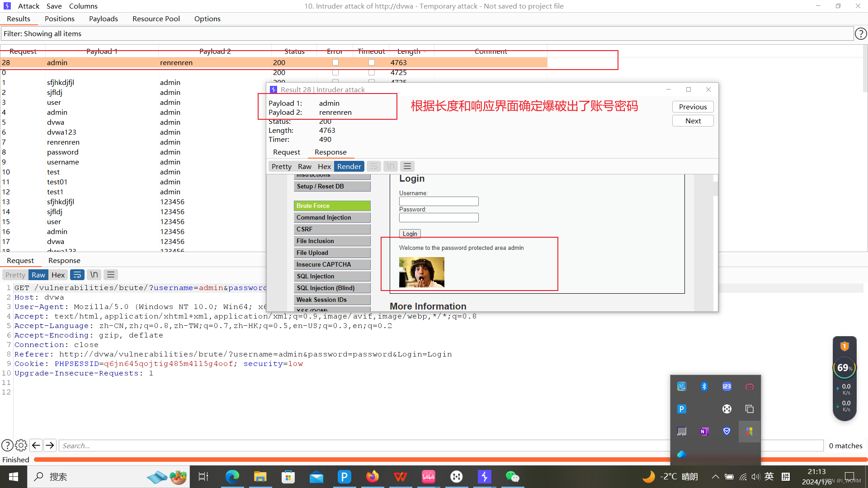Image resolution: width=868 pixels, height=488 pixels.
Task: Click the pink bilibili icon in tray popup
Action: coord(750,386)
